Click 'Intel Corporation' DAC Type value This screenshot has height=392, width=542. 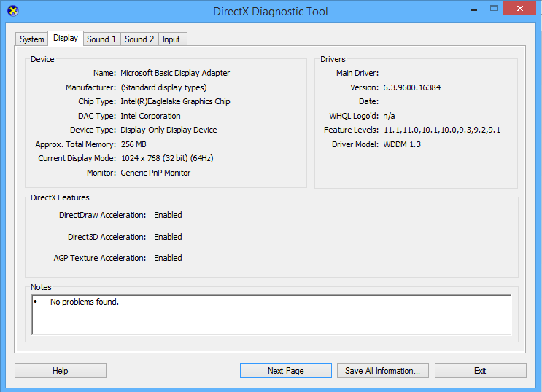pyautogui.click(x=151, y=116)
